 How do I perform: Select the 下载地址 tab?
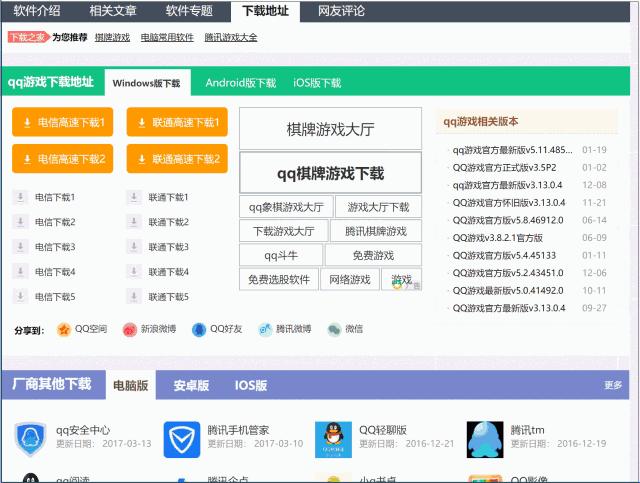[265, 11]
